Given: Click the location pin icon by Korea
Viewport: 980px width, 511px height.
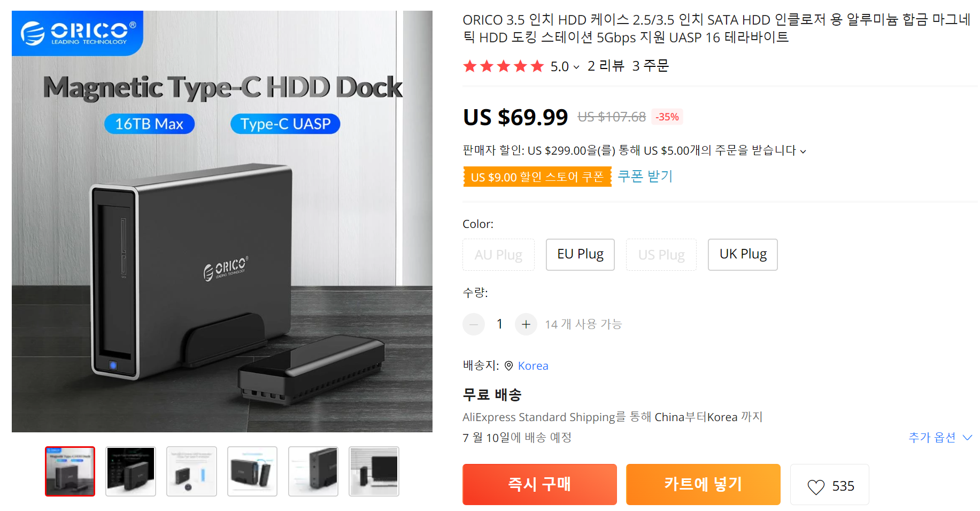Looking at the screenshot, I should (x=508, y=366).
